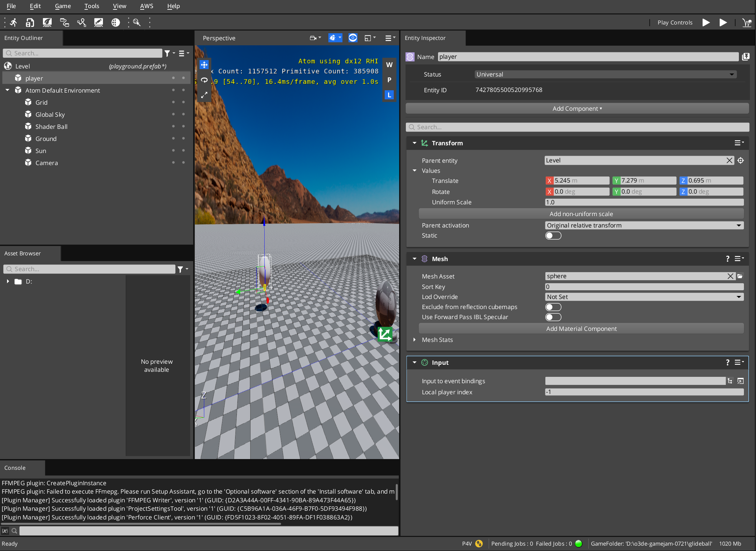This screenshot has width=756, height=551.
Task: Switch viewport to World space W button
Action: click(x=389, y=65)
